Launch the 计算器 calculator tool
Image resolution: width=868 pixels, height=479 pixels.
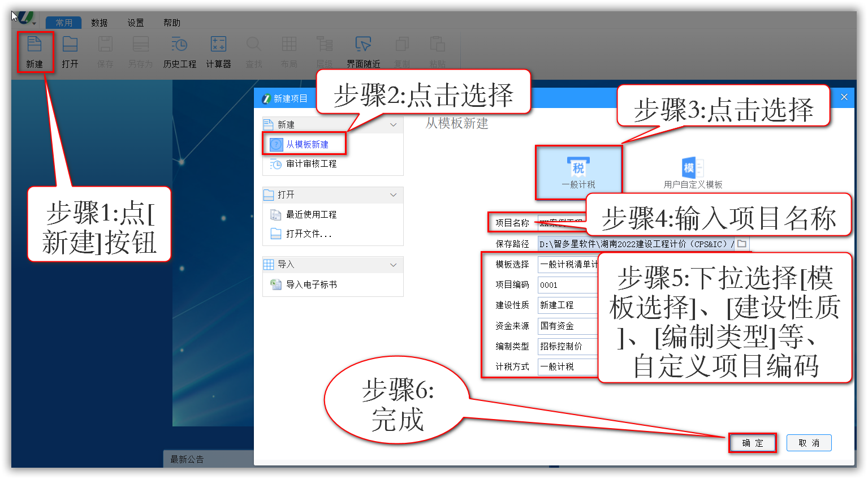click(218, 51)
